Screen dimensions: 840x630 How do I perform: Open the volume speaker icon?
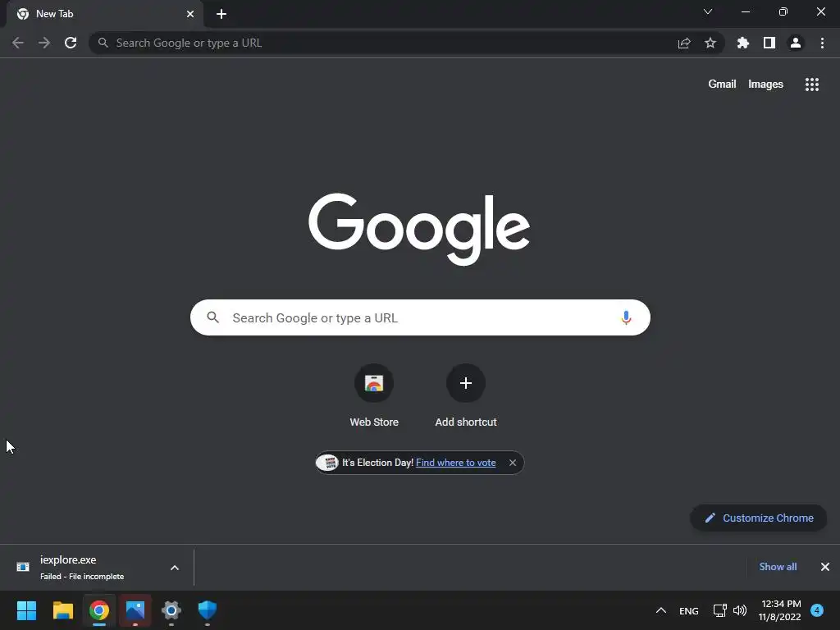(x=740, y=610)
